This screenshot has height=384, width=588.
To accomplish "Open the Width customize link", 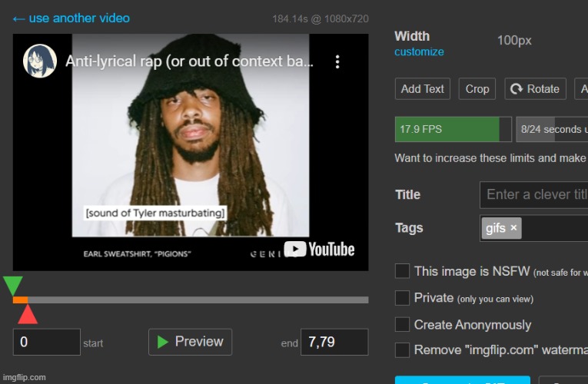I will coord(419,51).
